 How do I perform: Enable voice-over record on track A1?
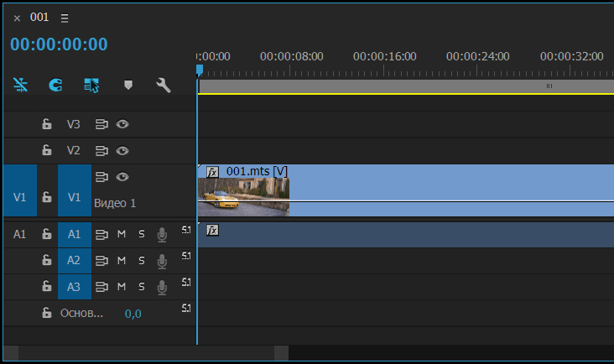[x=162, y=235]
